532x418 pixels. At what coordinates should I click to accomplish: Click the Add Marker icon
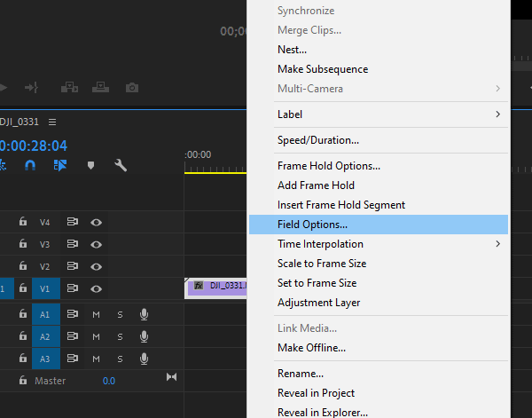(x=90, y=165)
